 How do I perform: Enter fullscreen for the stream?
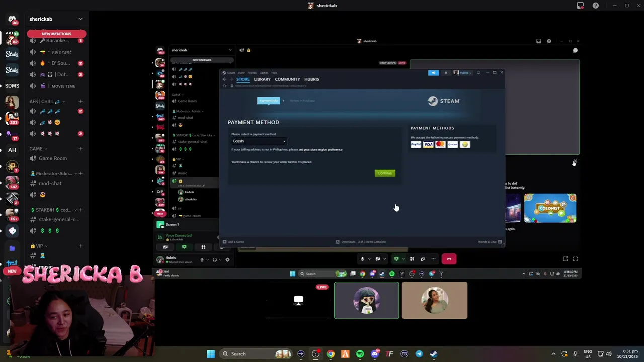[575, 259]
